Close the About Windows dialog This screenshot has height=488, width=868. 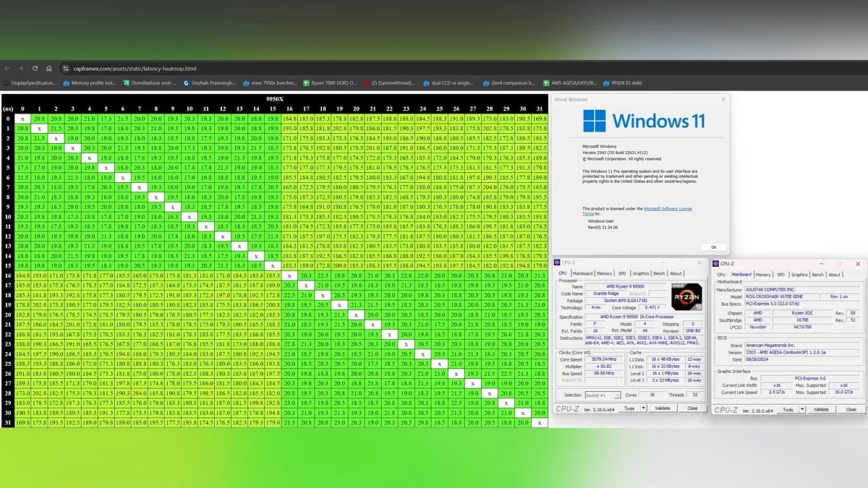(x=723, y=100)
